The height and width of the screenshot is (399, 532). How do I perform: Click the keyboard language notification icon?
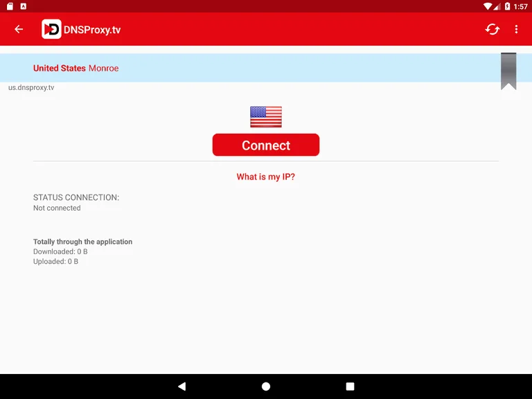(24, 6)
